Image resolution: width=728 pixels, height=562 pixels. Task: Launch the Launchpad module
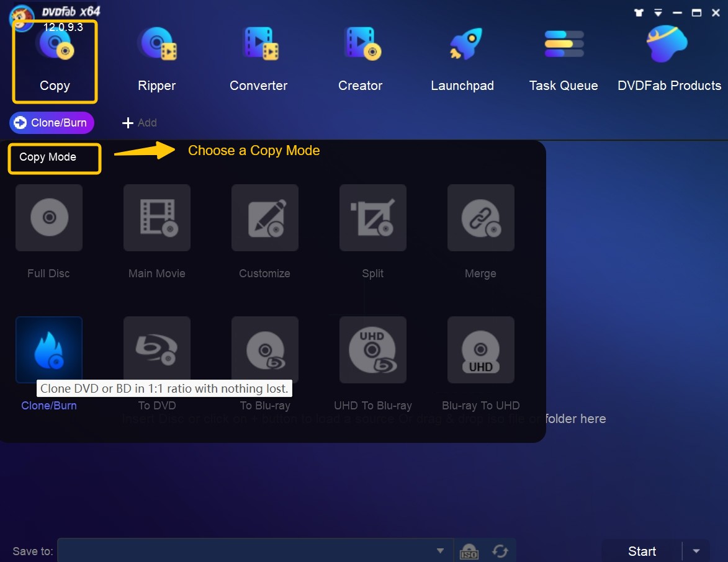point(462,60)
